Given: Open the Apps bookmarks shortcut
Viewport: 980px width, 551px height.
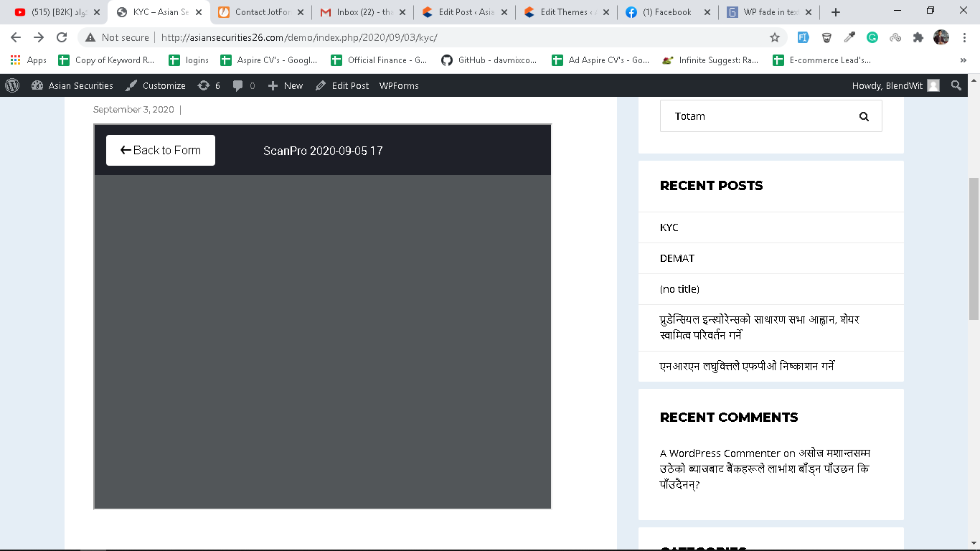Looking at the screenshot, I should click(x=29, y=60).
